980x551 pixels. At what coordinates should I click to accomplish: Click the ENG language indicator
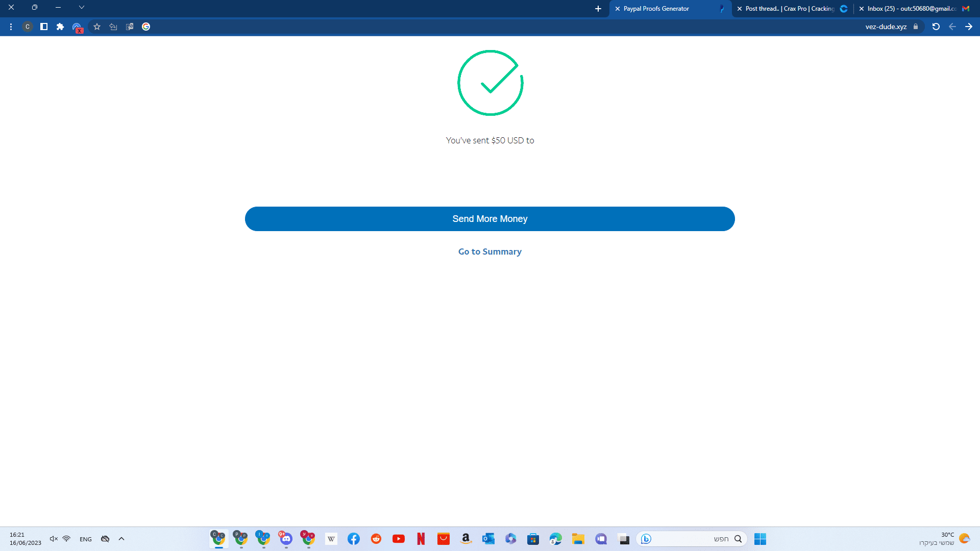point(86,539)
